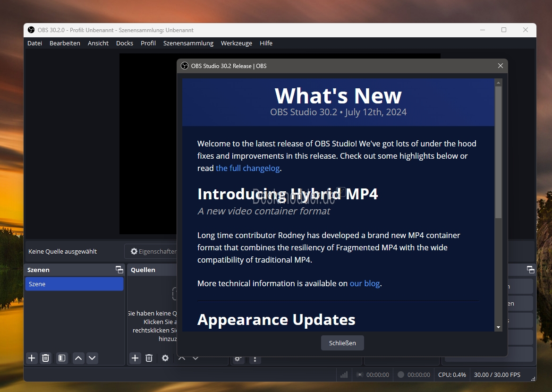Screen dimensions: 552x392
Task: Click the Schließen button
Action: click(342, 343)
